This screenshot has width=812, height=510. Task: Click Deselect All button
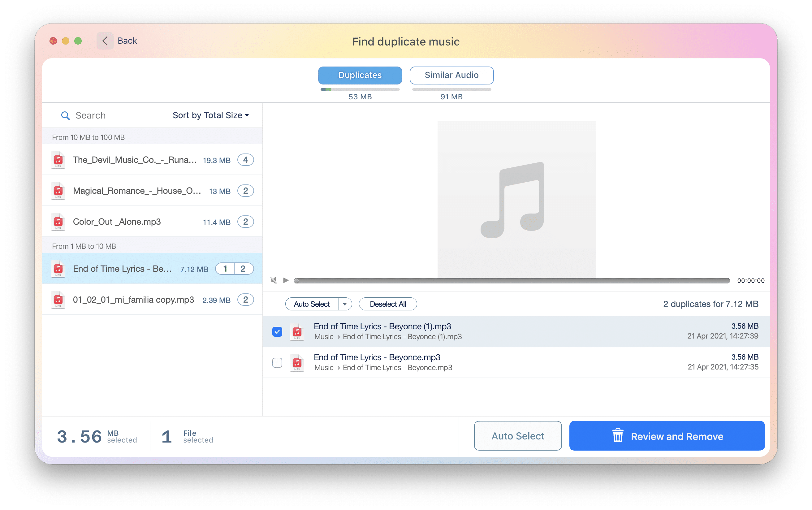(x=388, y=304)
